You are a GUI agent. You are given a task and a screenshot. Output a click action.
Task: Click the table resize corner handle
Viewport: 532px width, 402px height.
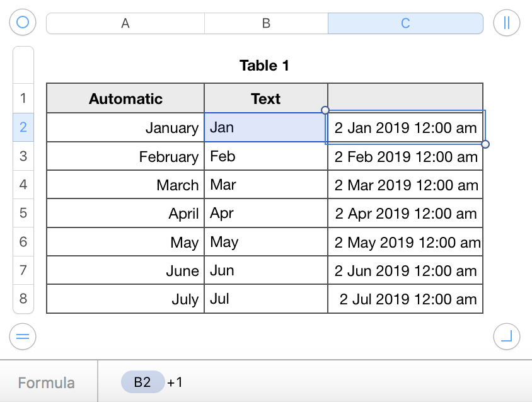(507, 337)
